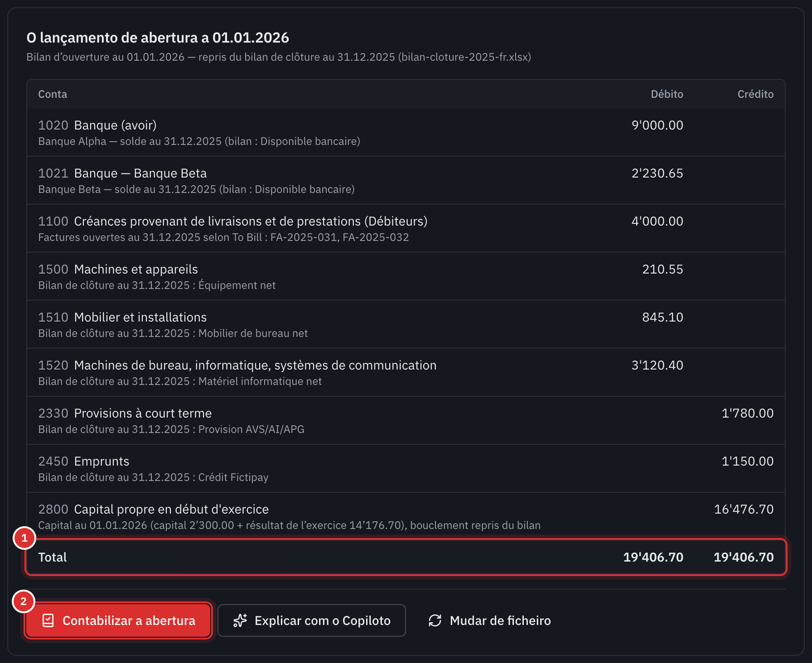Click debit amount 3'120.40
Viewport: 812px width, 663px height.
[x=657, y=365]
